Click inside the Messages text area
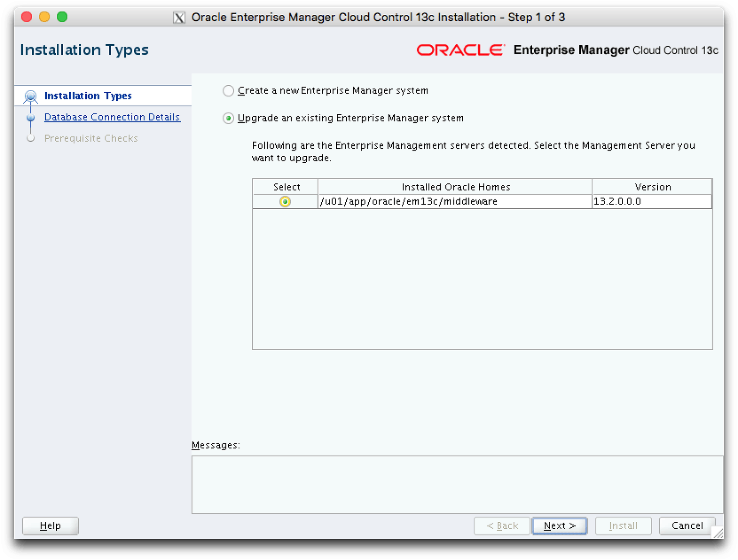This screenshot has height=560, width=738. point(457,484)
